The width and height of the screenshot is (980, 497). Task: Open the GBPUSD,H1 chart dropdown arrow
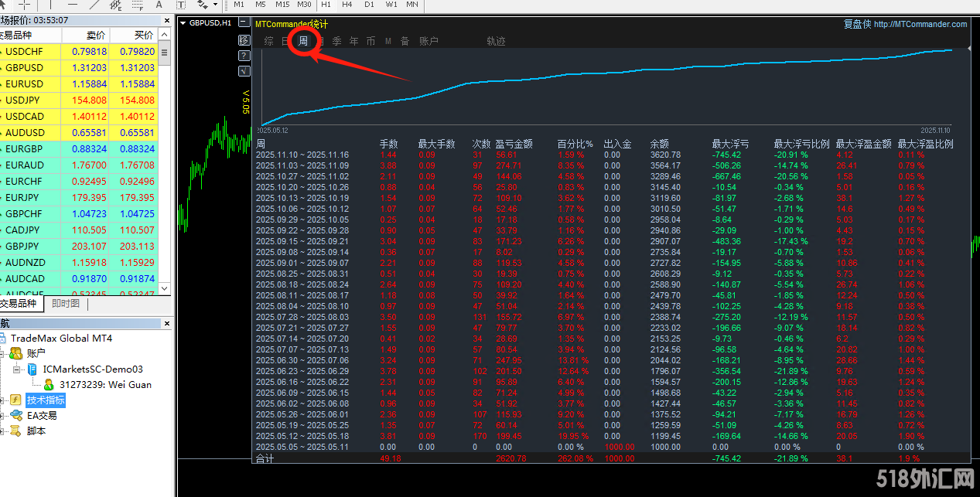[x=183, y=23]
